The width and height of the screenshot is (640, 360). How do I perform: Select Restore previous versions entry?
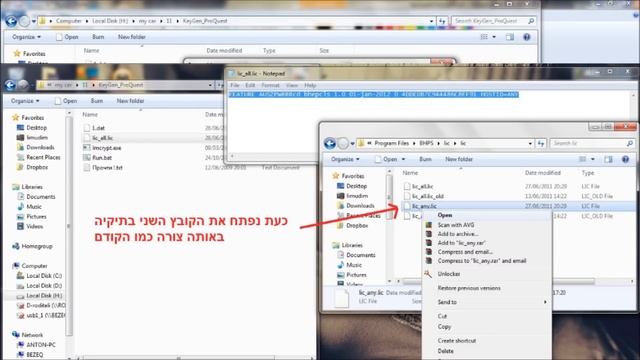click(x=469, y=288)
